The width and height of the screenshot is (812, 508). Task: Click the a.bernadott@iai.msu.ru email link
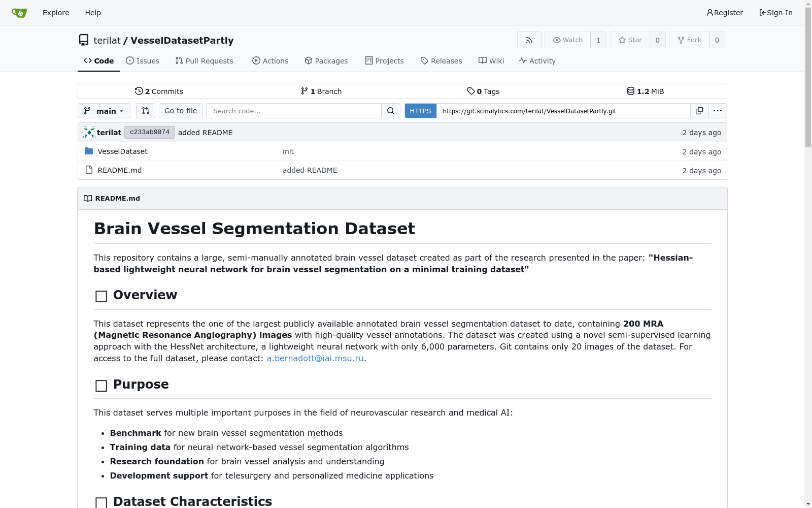pyautogui.click(x=315, y=358)
